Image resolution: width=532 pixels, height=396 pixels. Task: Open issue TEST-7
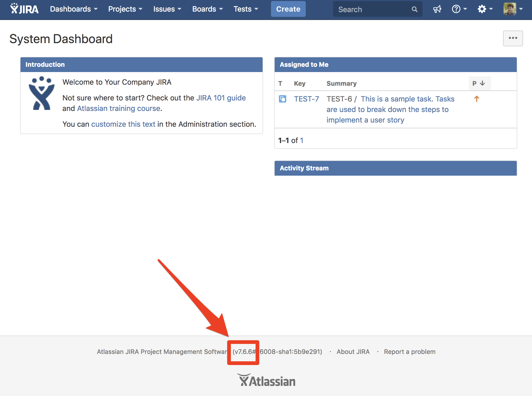[x=306, y=99]
